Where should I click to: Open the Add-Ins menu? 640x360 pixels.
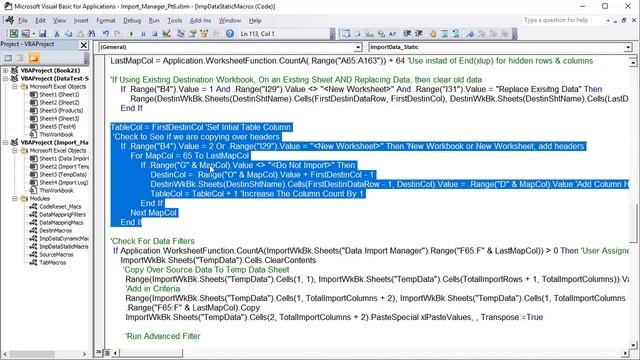[200, 20]
